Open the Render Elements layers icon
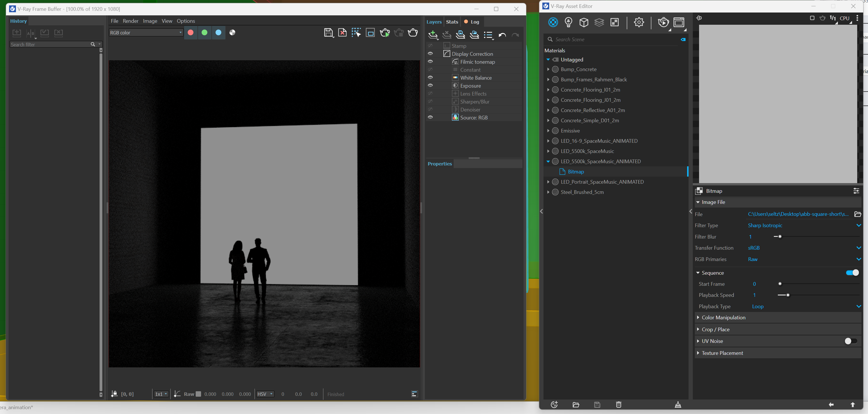 (x=599, y=22)
